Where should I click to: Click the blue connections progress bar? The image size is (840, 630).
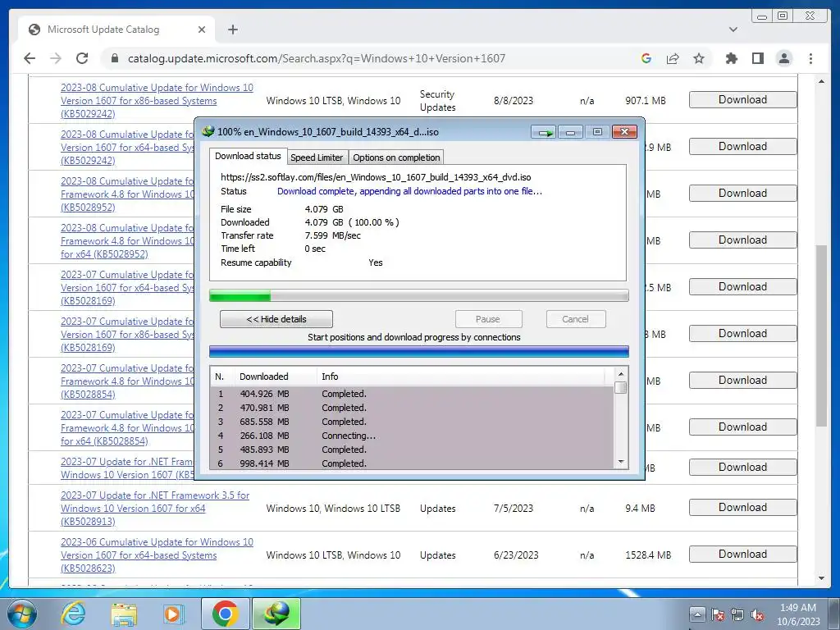pyautogui.click(x=418, y=351)
